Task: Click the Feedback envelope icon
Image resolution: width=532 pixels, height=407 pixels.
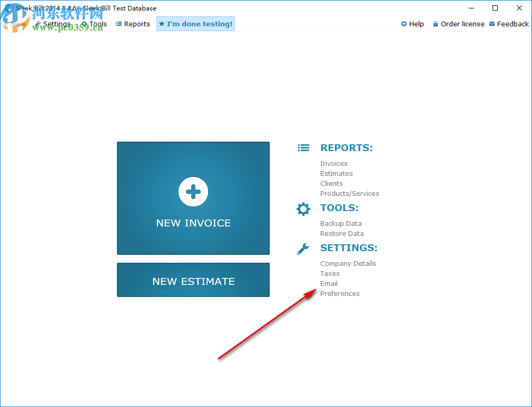Action: (492, 24)
